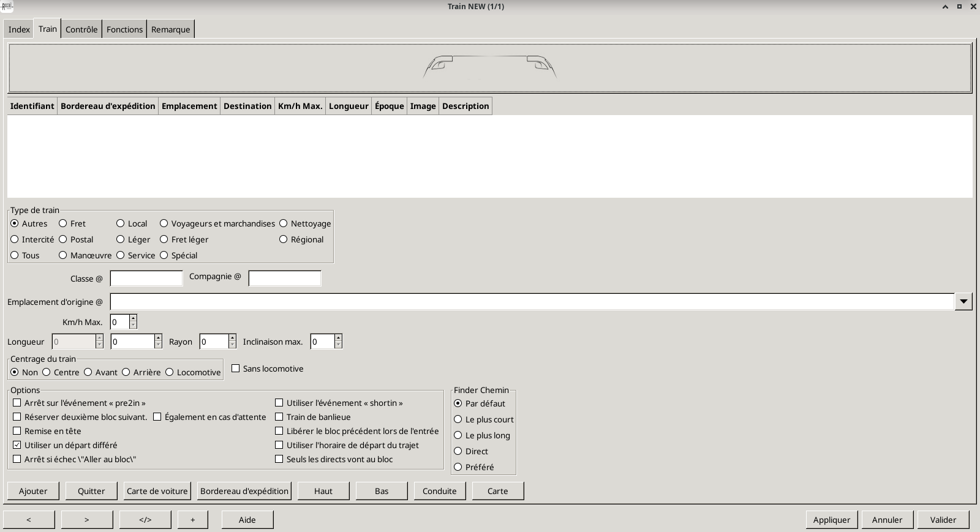Click the app icon in title bar
Viewport: 980px width, 532px height.
click(x=7, y=7)
